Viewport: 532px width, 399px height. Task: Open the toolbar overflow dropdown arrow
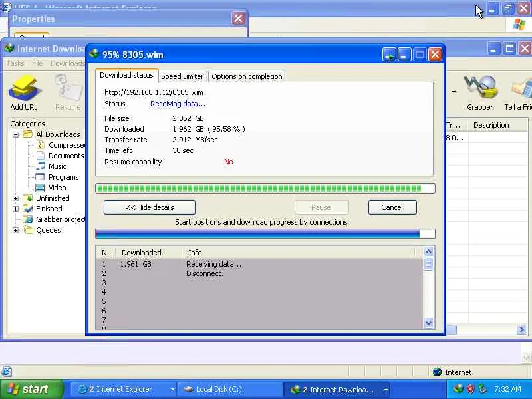tap(454, 92)
